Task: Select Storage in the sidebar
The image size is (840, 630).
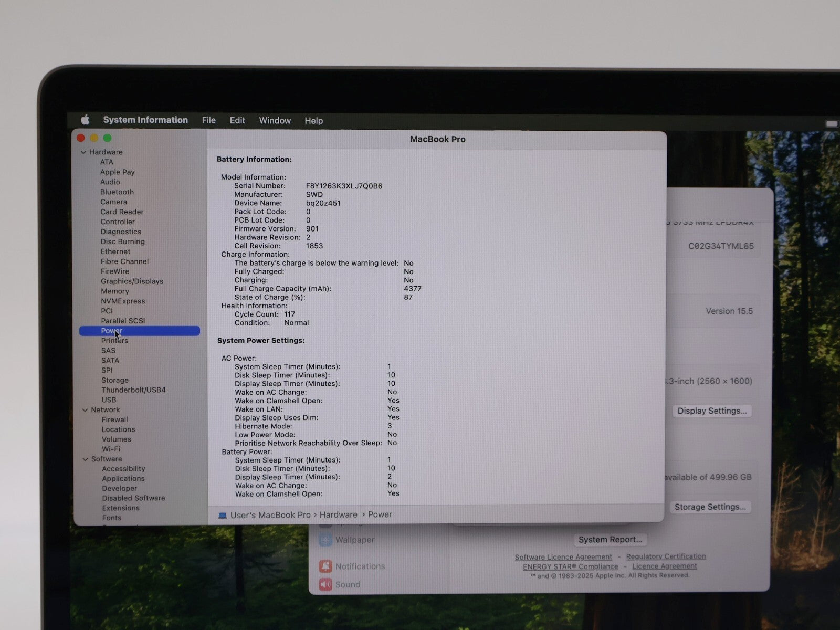Action: [115, 380]
